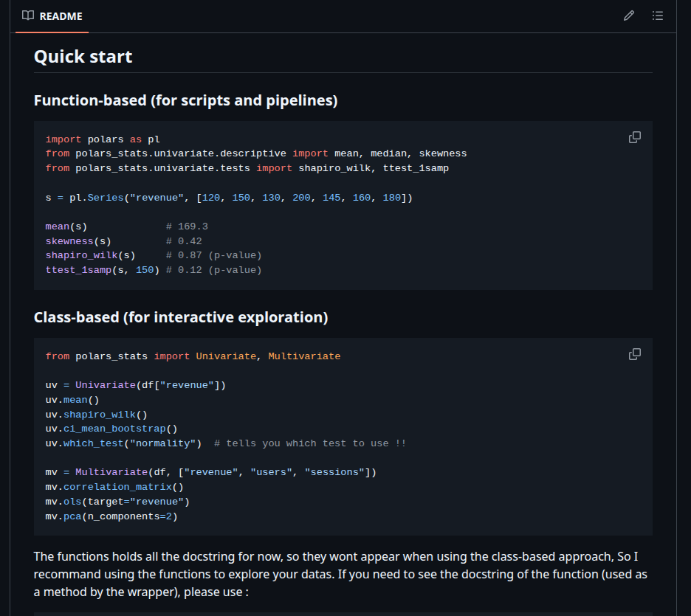Click the "mv.correlation_matrix()" line
Image resolution: width=691 pixels, height=616 pixels.
click(114, 487)
